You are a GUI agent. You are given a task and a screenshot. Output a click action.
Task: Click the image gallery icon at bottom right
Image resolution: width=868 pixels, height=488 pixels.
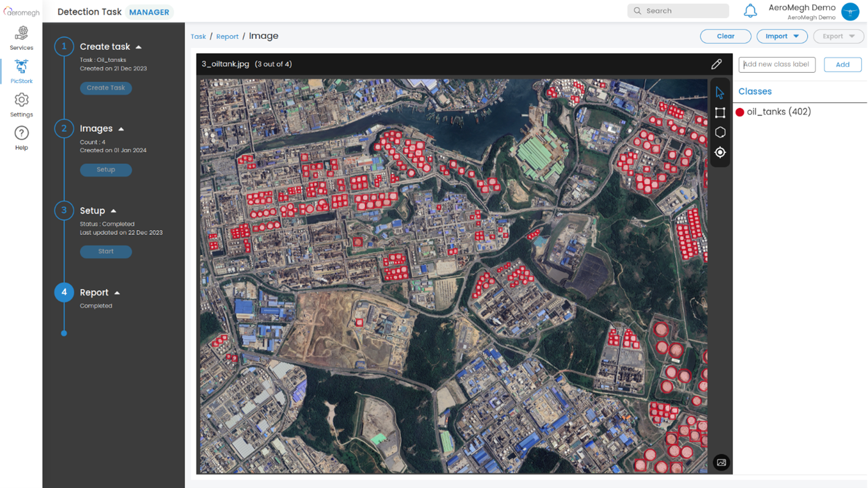[721, 463]
